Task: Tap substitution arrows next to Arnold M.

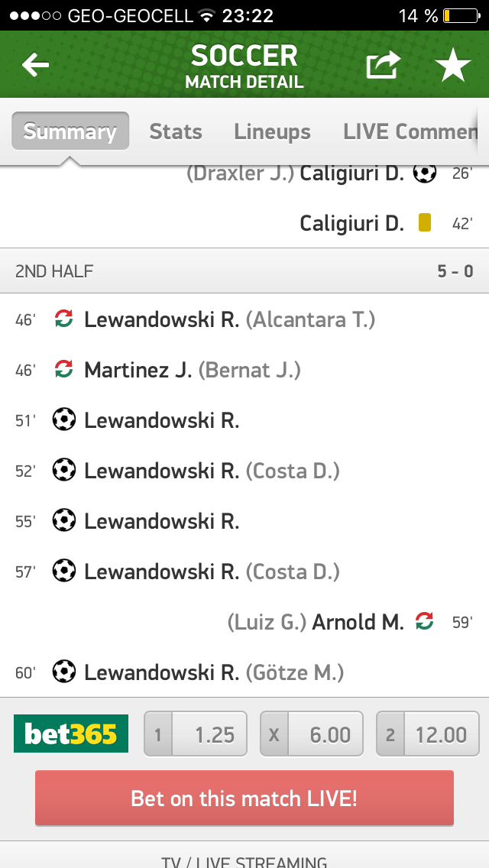Action: click(424, 622)
